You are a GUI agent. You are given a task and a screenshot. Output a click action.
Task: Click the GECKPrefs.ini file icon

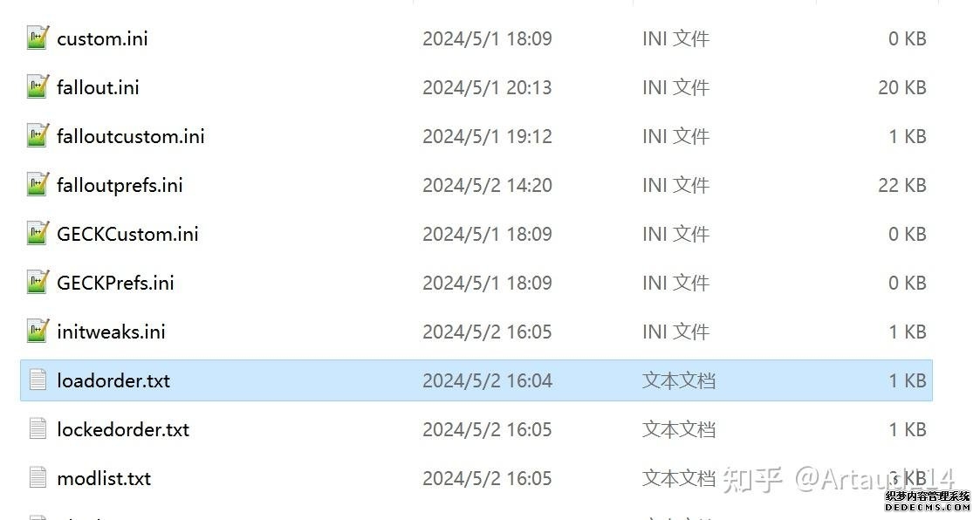pos(38,282)
